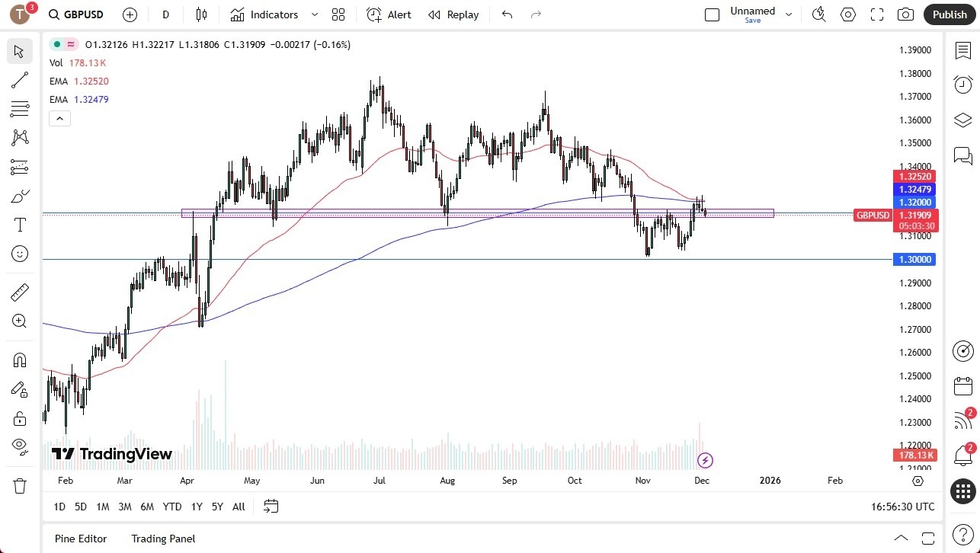The width and height of the screenshot is (980, 553).
Task: Open the Pine Editor tab
Action: click(x=81, y=539)
